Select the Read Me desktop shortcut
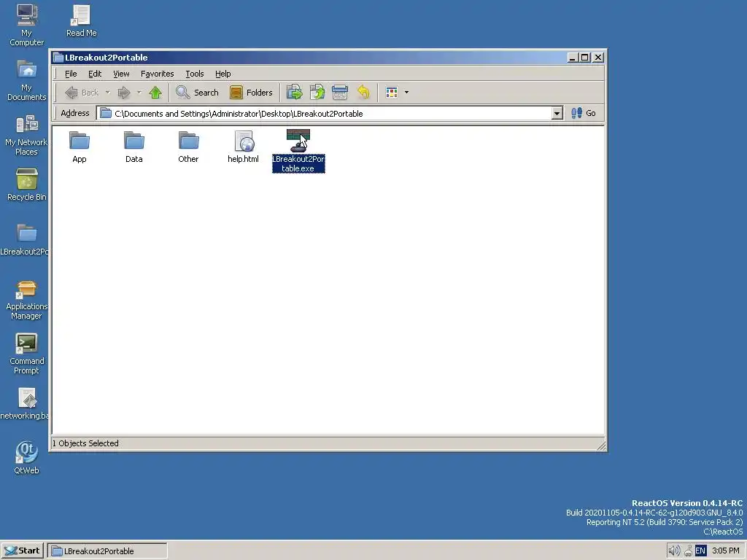 [x=81, y=21]
